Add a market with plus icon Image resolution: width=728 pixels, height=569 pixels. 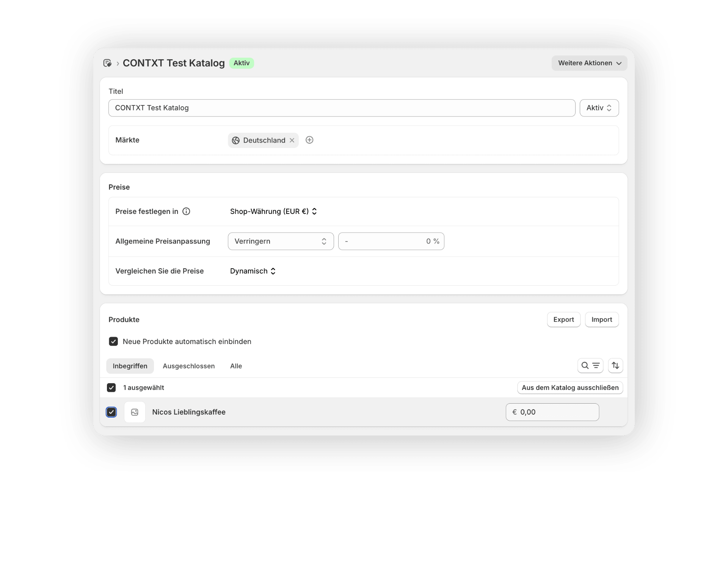(309, 140)
